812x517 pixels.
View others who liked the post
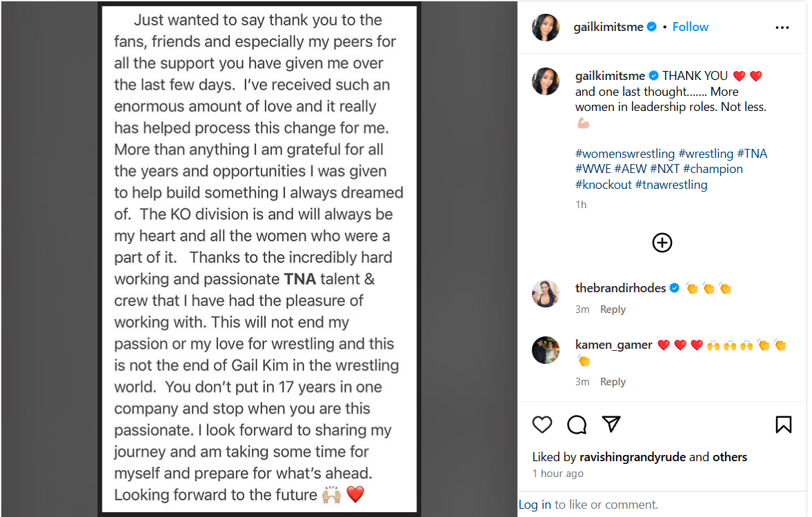[730, 457]
